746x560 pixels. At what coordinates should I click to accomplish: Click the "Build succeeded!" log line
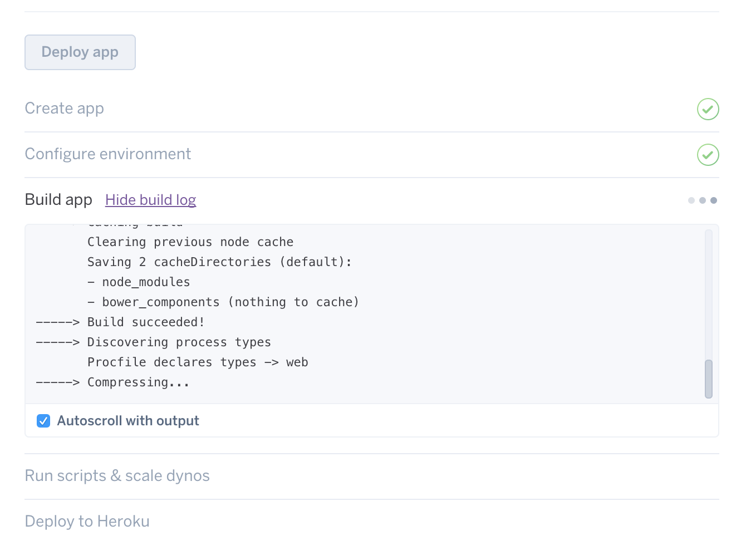pos(146,322)
